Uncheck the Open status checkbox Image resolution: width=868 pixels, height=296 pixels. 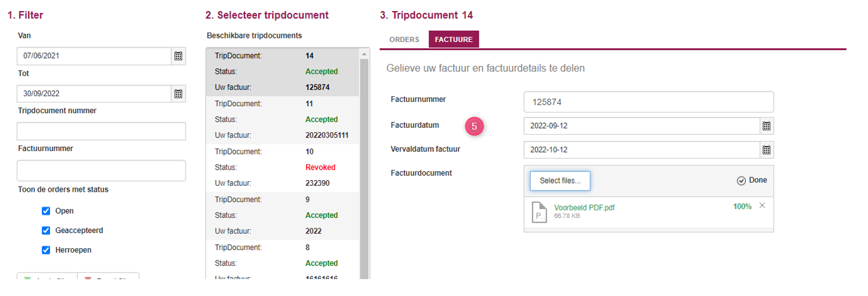(x=47, y=211)
